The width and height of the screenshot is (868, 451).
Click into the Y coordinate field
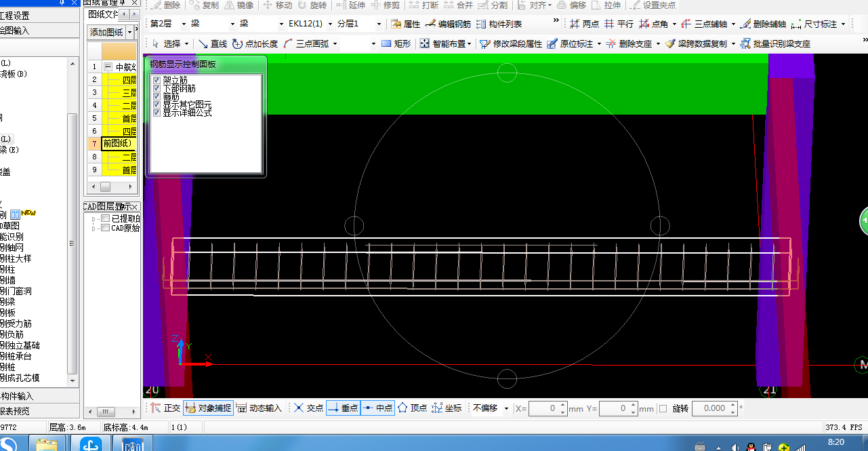[619, 408]
